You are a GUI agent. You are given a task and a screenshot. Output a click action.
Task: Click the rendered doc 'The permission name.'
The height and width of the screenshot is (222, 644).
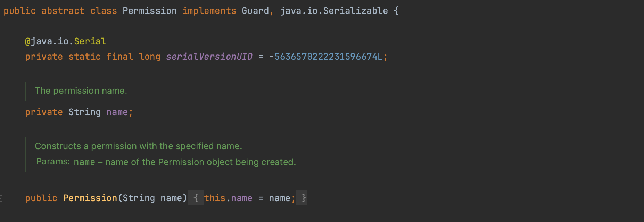81,91
